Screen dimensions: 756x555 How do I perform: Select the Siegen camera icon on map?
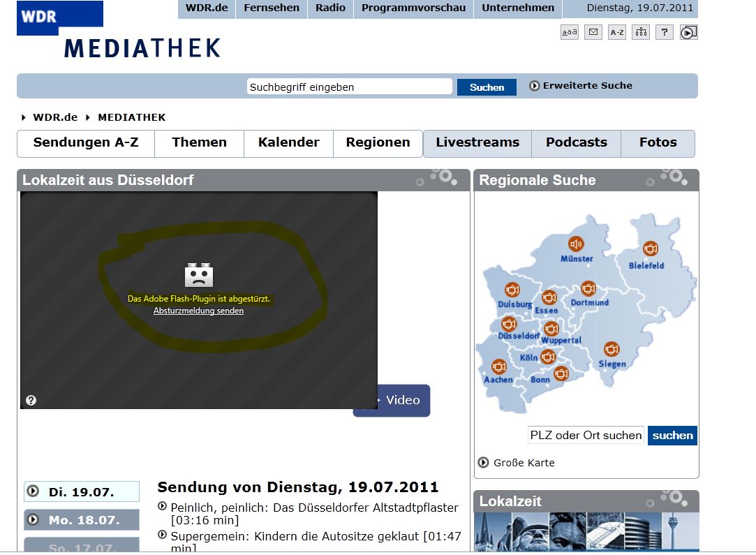[612, 349]
